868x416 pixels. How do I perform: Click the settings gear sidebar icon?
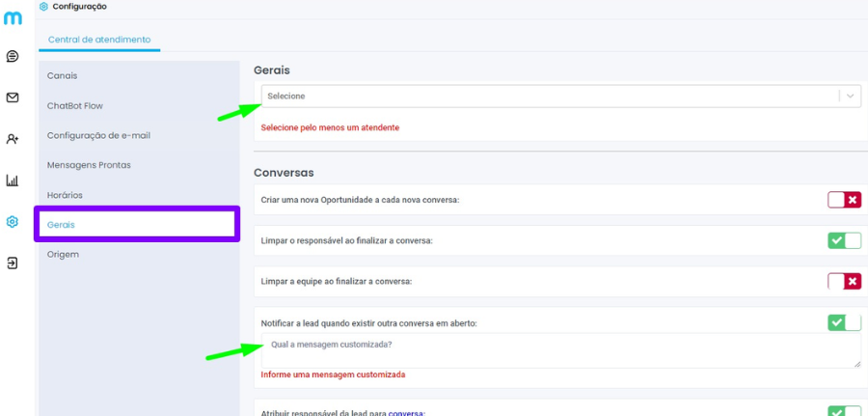tap(13, 221)
